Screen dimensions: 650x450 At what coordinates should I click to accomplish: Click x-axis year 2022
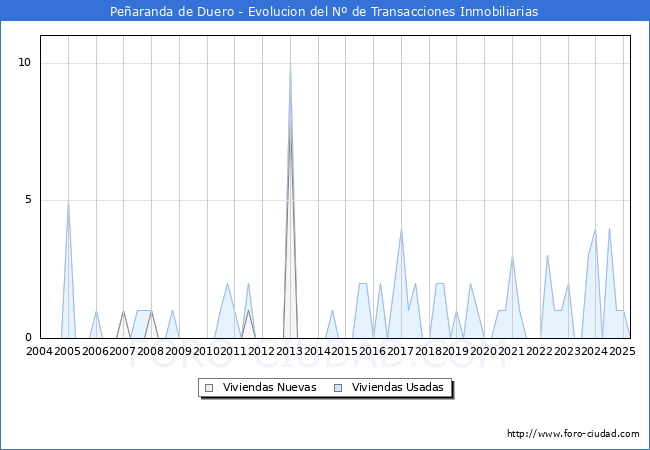pyautogui.click(x=539, y=351)
